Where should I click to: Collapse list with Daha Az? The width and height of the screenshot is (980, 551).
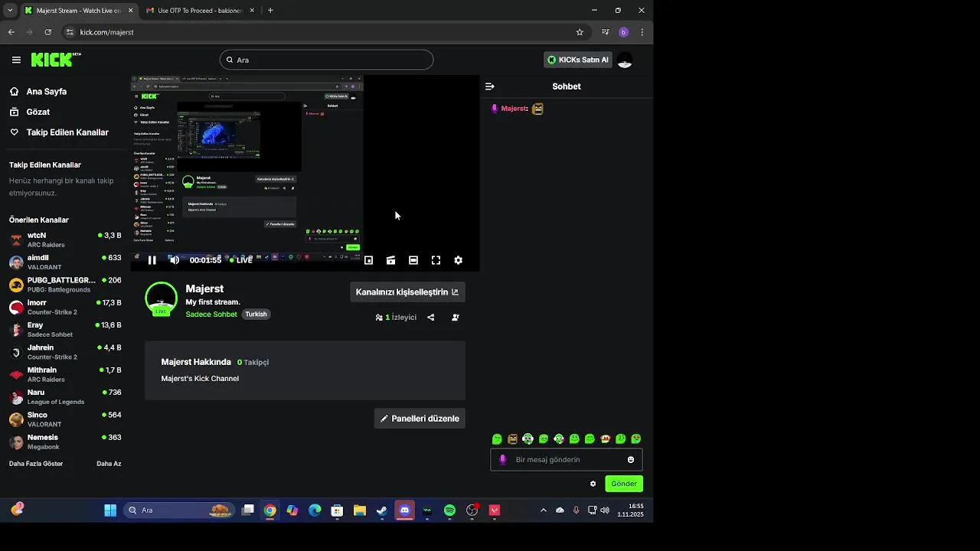(x=109, y=464)
